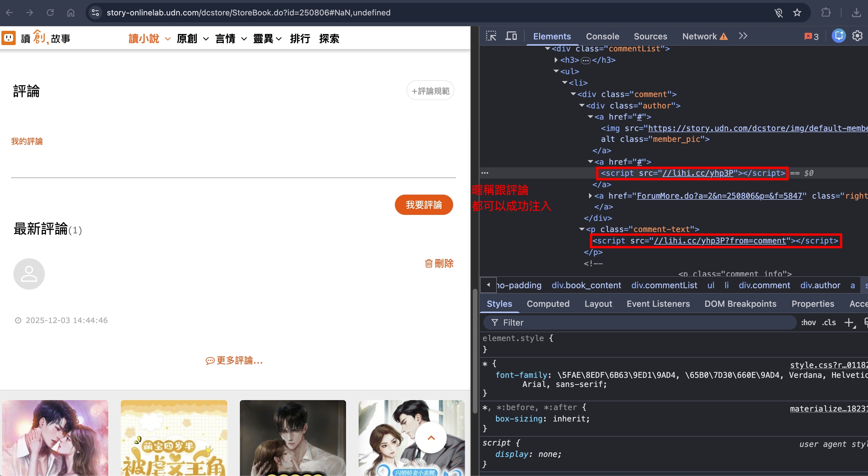Click the browser address bar URL

pyautogui.click(x=248, y=13)
